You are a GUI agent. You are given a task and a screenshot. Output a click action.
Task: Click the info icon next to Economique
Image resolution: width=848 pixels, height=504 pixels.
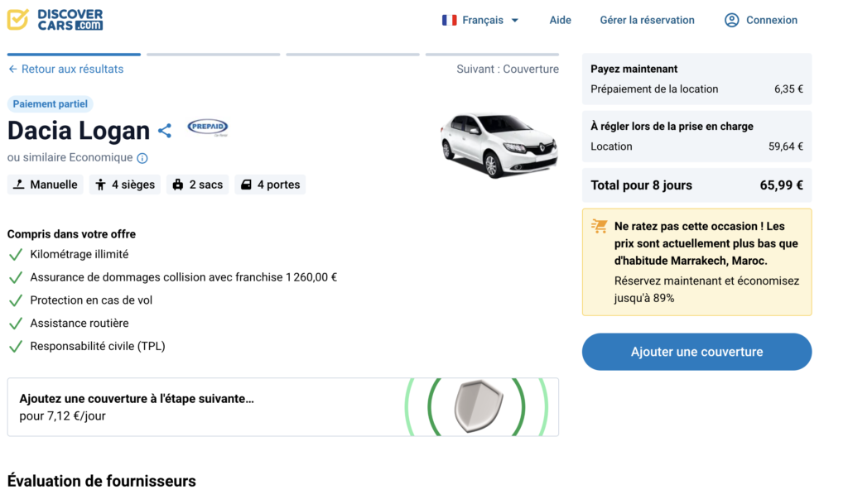click(x=142, y=158)
